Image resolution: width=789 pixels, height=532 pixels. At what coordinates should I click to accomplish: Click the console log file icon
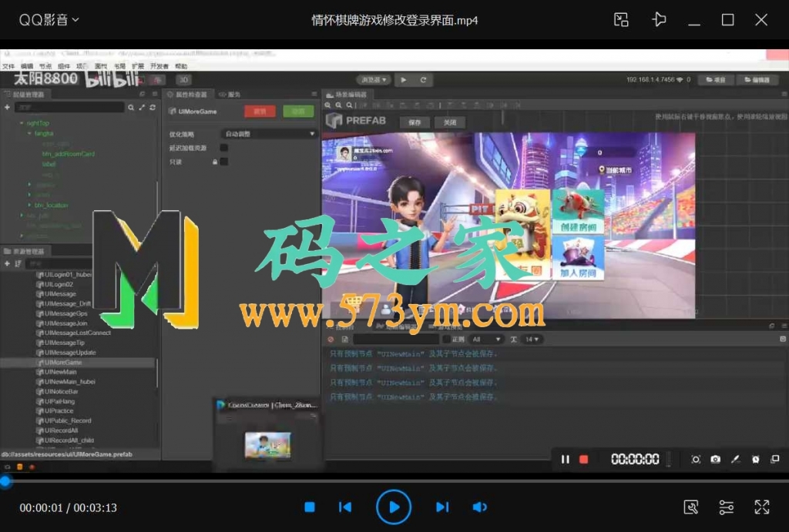pos(345,340)
